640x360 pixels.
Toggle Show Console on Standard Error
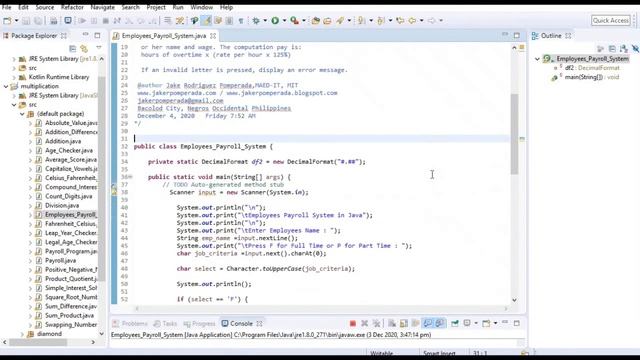coord(440,323)
